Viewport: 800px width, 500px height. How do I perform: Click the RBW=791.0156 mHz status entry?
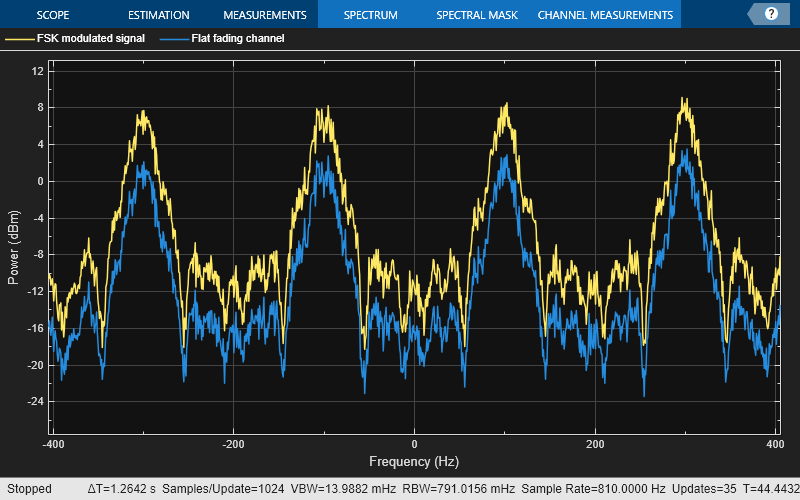click(x=459, y=489)
